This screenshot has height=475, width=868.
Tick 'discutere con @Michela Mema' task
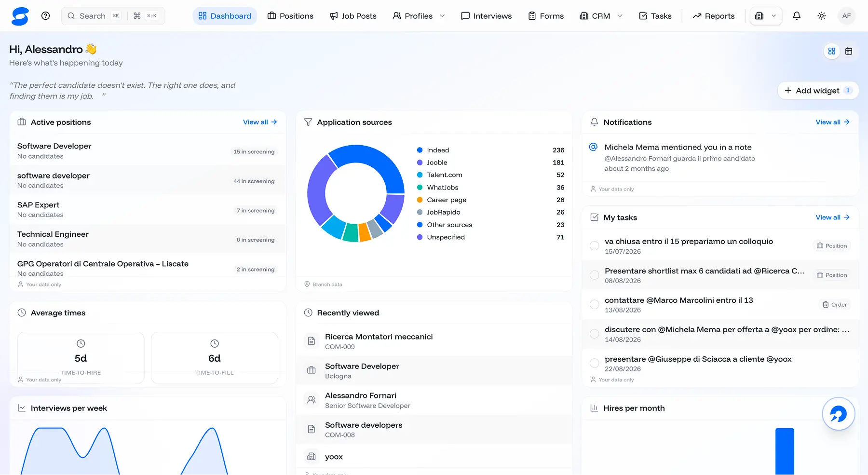click(x=595, y=334)
